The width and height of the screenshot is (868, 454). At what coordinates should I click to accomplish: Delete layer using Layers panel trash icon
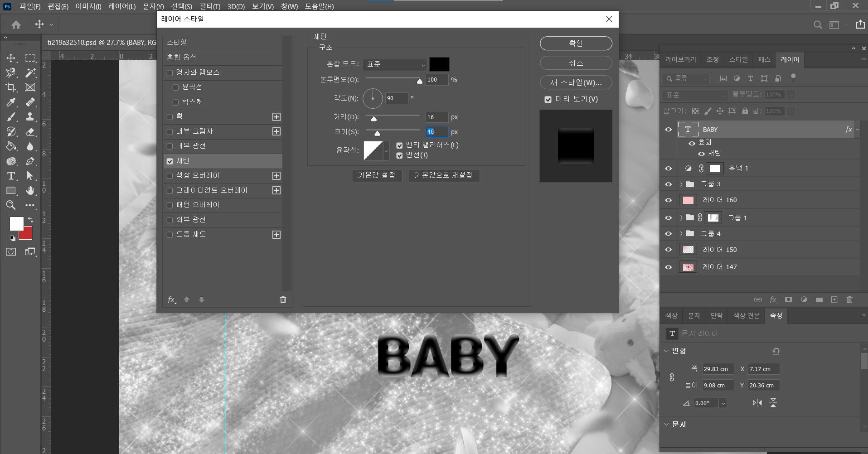pyautogui.click(x=849, y=299)
